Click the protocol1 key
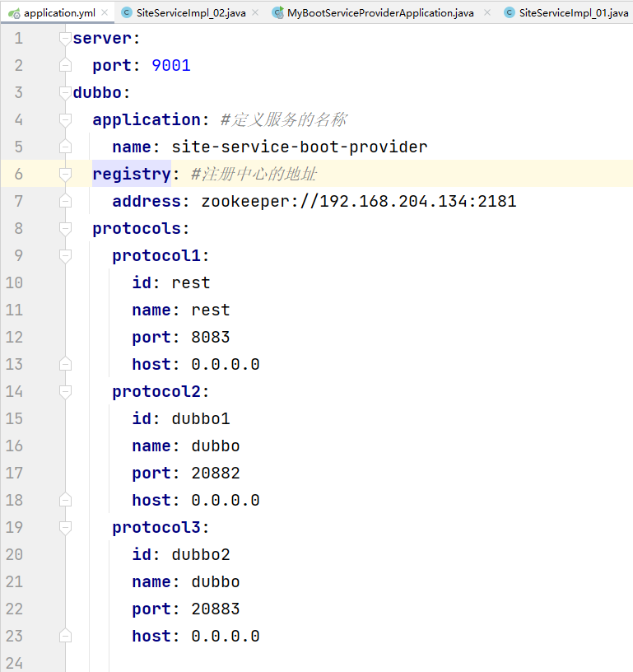 coord(156,256)
